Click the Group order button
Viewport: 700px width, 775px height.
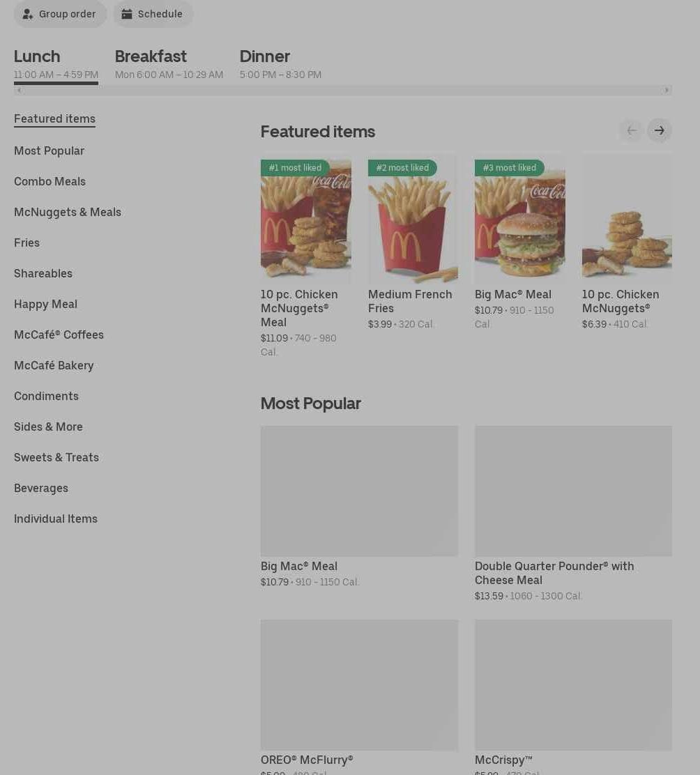pyautogui.click(x=60, y=14)
